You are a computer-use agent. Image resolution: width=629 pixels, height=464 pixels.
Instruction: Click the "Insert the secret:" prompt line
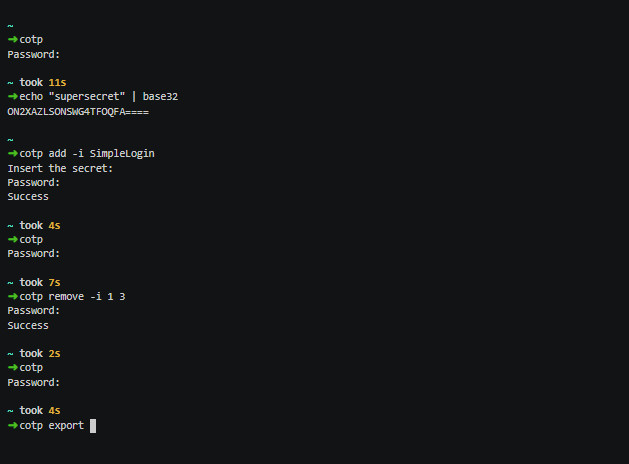coord(60,168)
